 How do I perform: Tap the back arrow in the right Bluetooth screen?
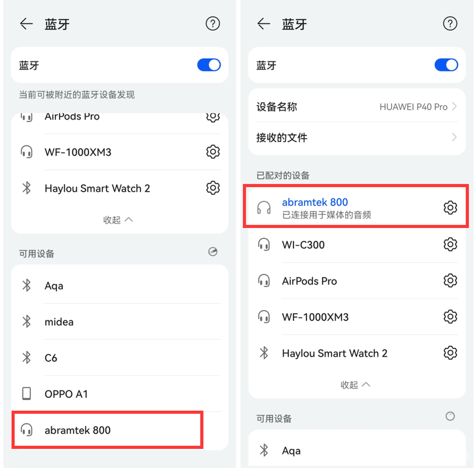264,24
